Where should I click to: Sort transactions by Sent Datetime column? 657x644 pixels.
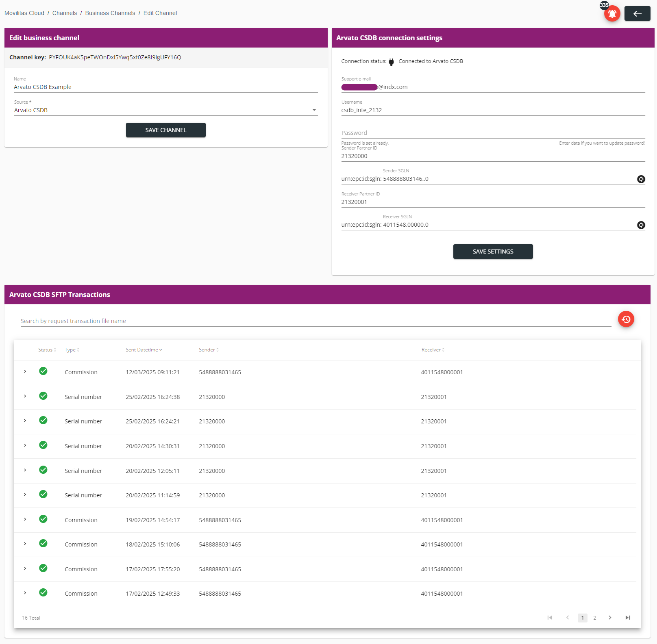click(144, 350)
